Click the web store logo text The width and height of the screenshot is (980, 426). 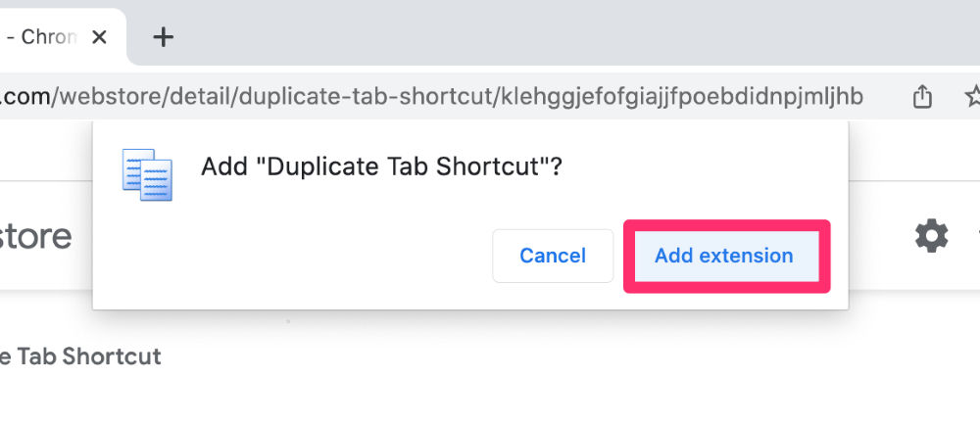point(35,236)
